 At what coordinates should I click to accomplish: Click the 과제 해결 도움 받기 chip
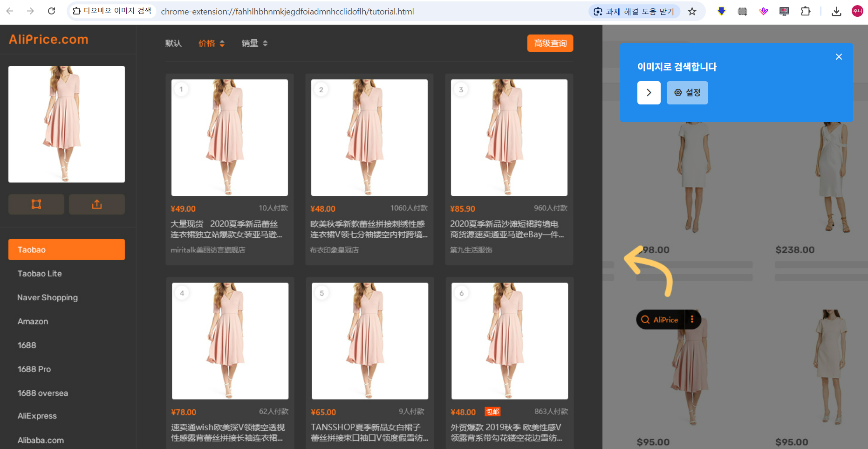click(x=635, y=11)
